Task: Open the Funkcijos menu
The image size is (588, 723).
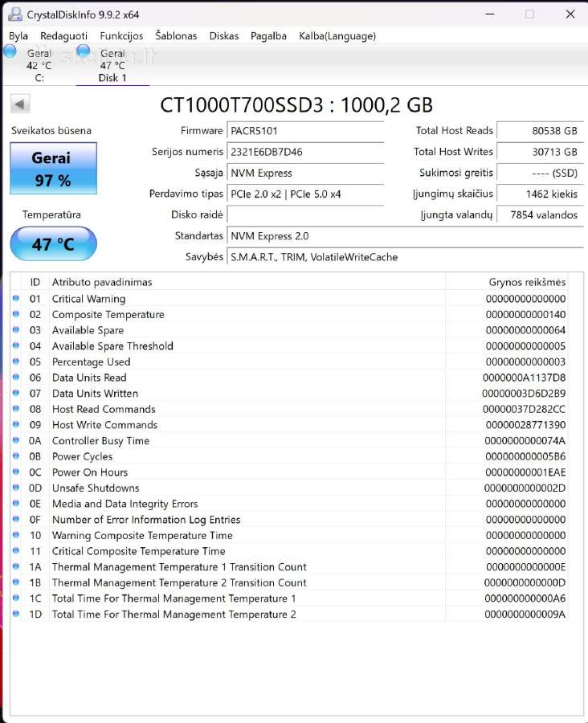Action: click(121, 36)
